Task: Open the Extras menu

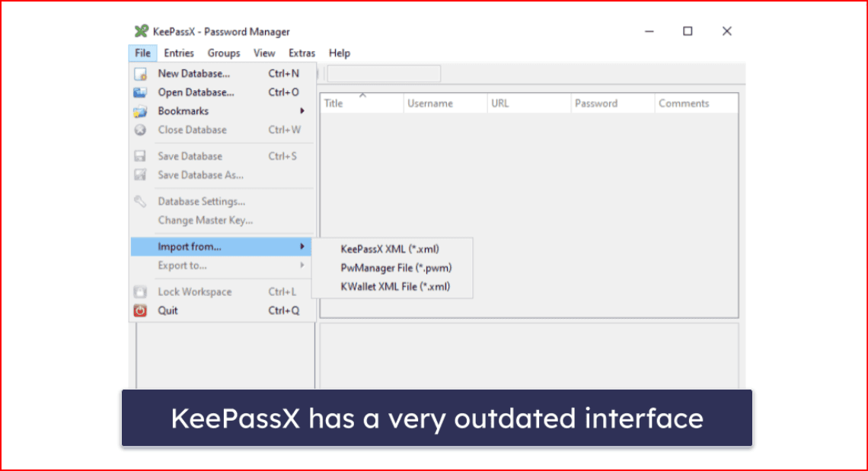Action: 302,53
